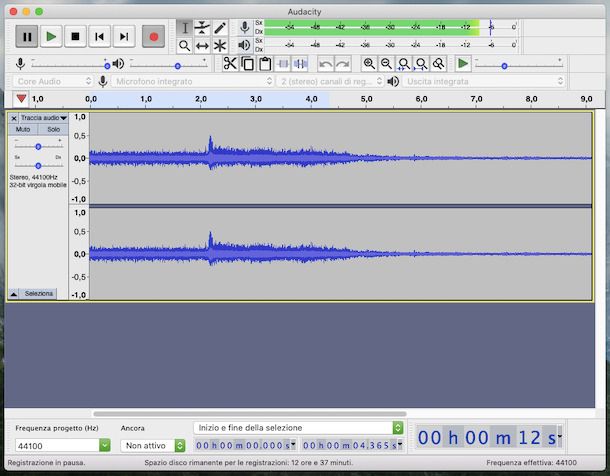Copy selection with the Copy icon
The image size is (610, 476).
(x=247, y=63)
